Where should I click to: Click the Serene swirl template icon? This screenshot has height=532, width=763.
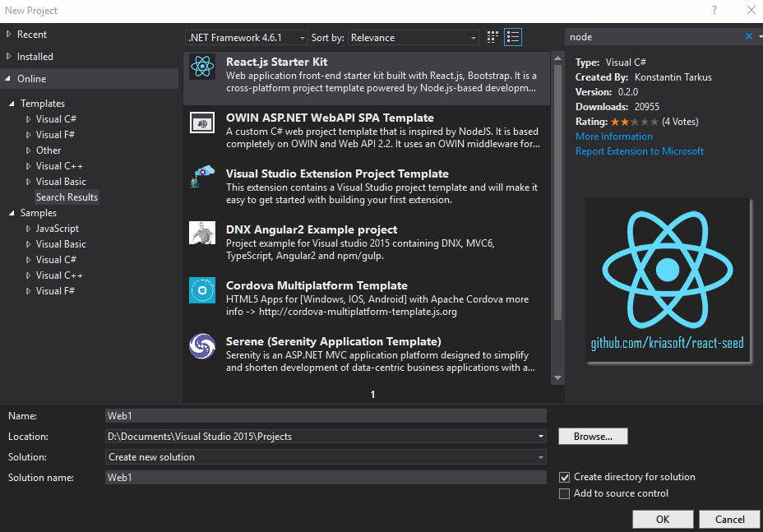click(x=202, y=346)
